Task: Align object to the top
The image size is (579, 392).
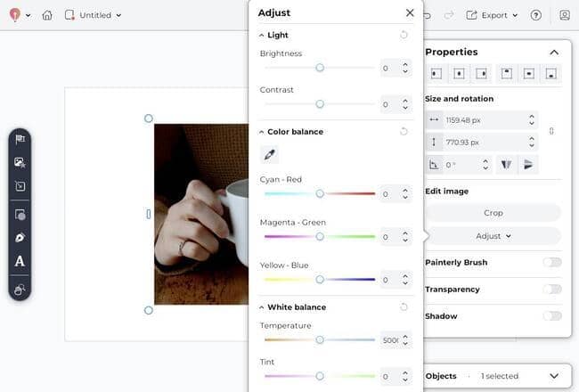Action: [x=506, y=74]
